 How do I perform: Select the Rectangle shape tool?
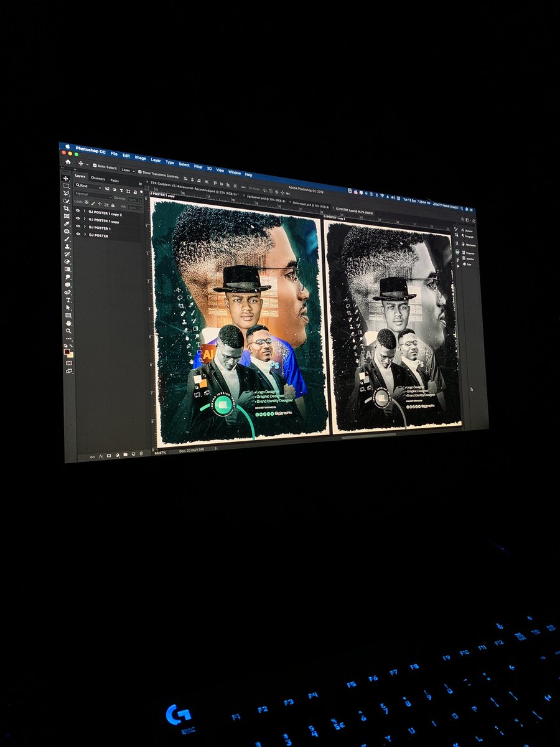pos(68,316)
